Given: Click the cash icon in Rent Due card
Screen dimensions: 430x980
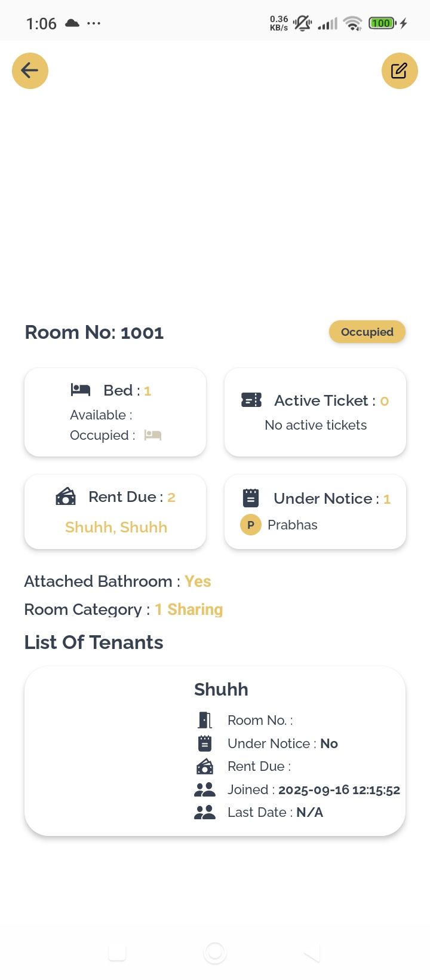Looking at the screenshot, I should [x=66, y=497].
